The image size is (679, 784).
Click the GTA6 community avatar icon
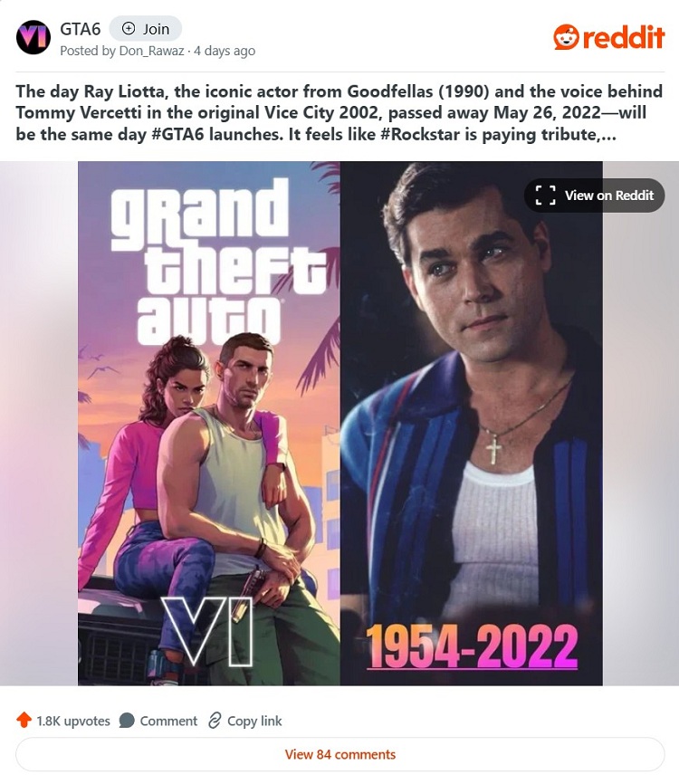click(33, 37)
